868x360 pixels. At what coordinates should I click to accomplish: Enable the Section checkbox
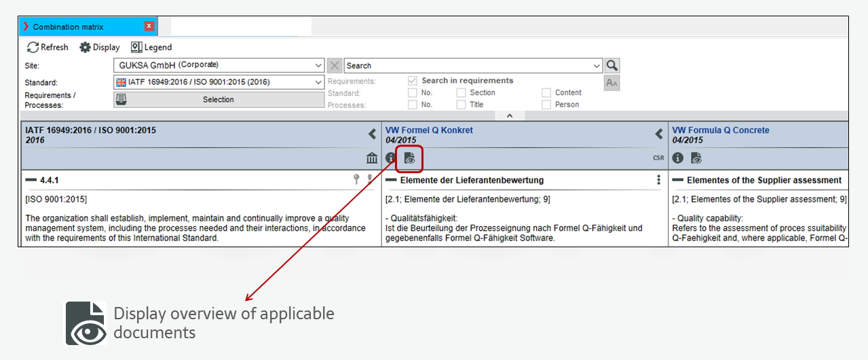point(461,92)
